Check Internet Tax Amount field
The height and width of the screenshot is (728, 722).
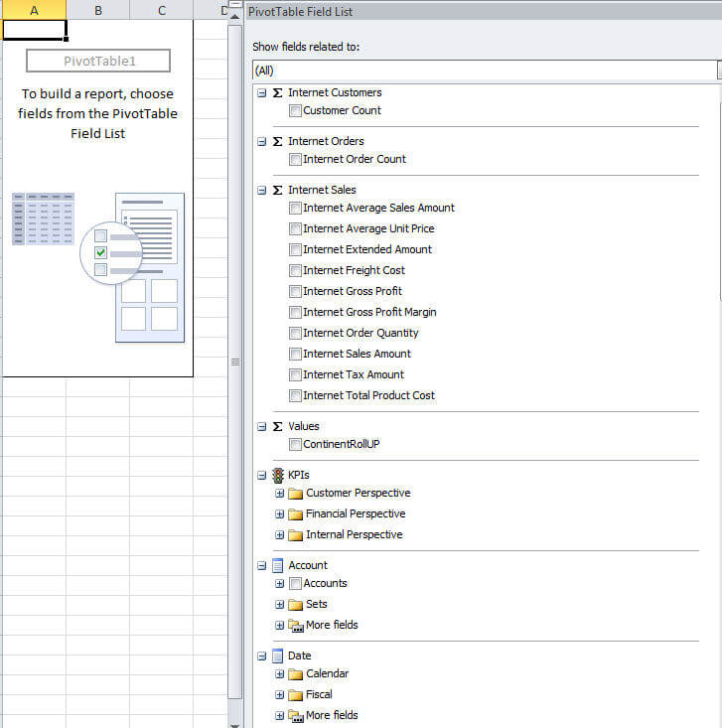click(x=295, y=375)
